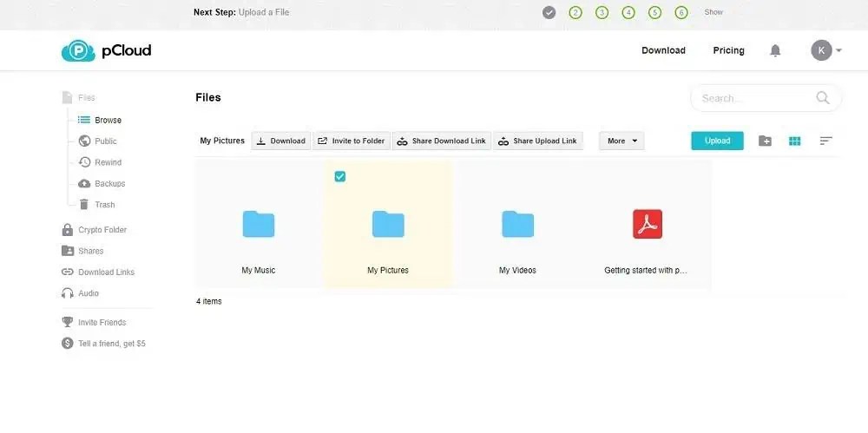Click the Trash bin icon

[x=84, y=204]
